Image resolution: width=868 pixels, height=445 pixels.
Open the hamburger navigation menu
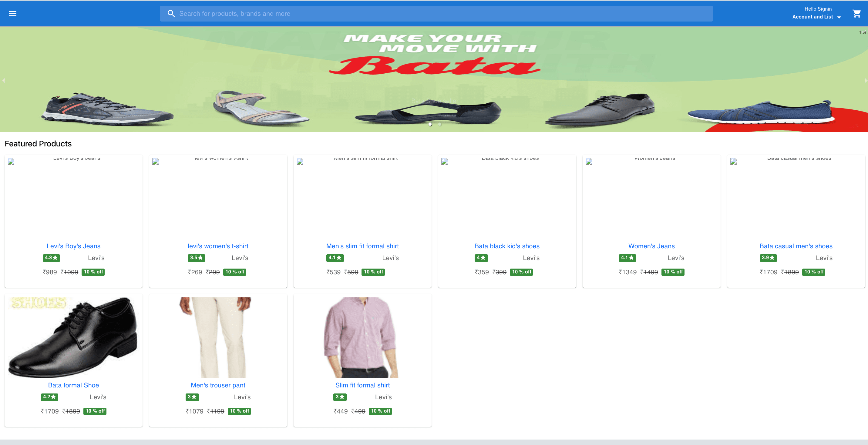point(13,14)
